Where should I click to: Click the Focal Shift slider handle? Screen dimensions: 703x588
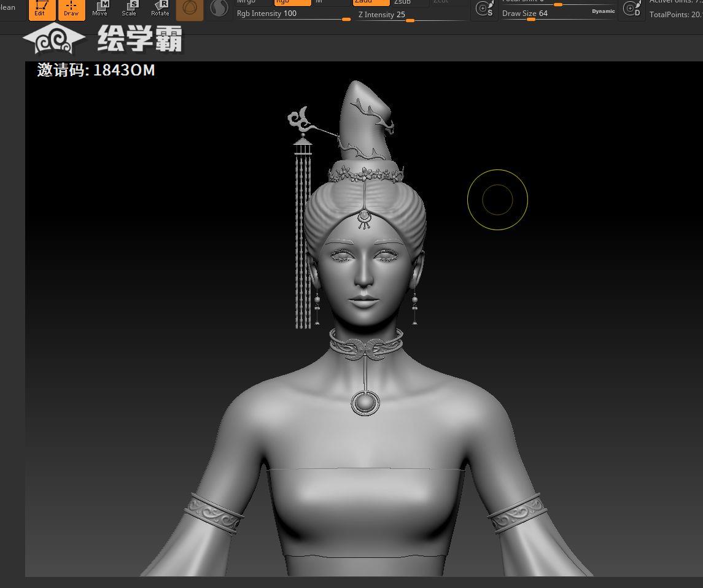coord(558,4)
